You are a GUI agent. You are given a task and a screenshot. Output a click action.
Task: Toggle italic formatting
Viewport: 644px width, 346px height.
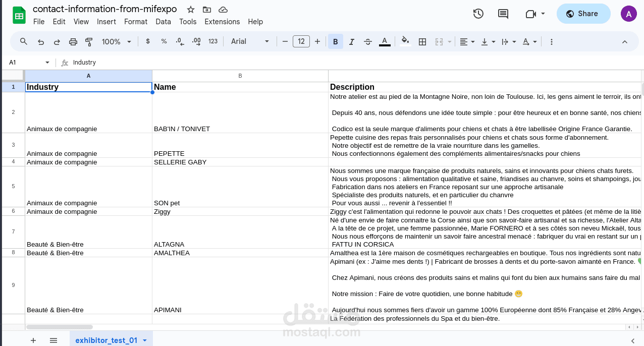click(352, 41)
